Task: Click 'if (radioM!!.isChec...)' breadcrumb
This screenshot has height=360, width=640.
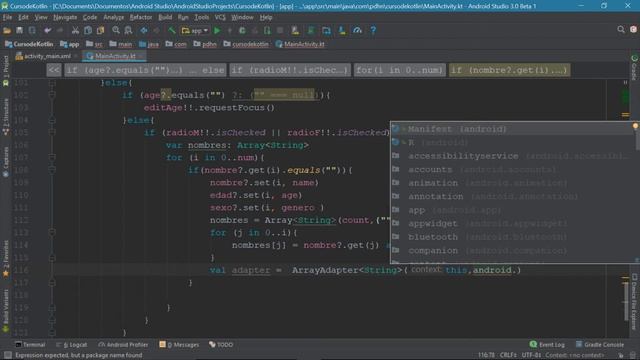Action: [289, 70]
